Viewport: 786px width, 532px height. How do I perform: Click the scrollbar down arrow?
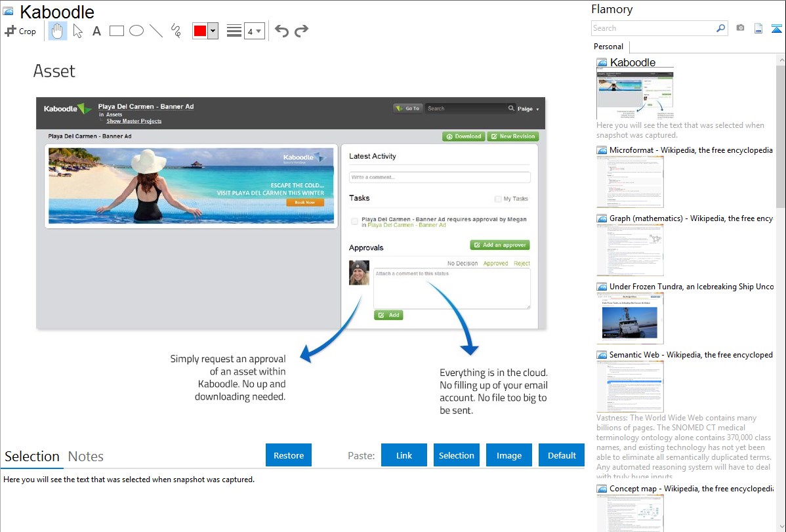781,527
